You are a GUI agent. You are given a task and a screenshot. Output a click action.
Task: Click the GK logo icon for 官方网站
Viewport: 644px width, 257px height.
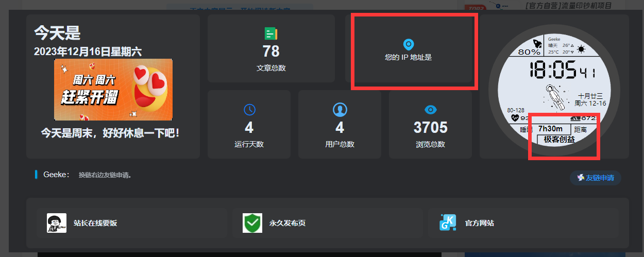click(x=447, y=222)
